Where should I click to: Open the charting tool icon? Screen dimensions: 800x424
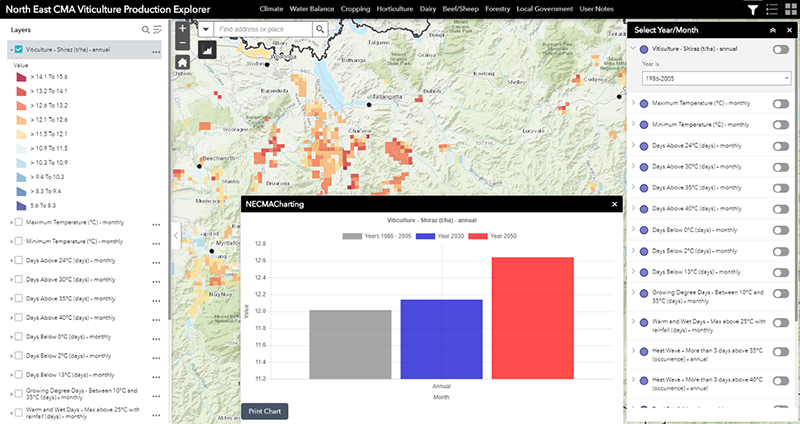point(209,48)
